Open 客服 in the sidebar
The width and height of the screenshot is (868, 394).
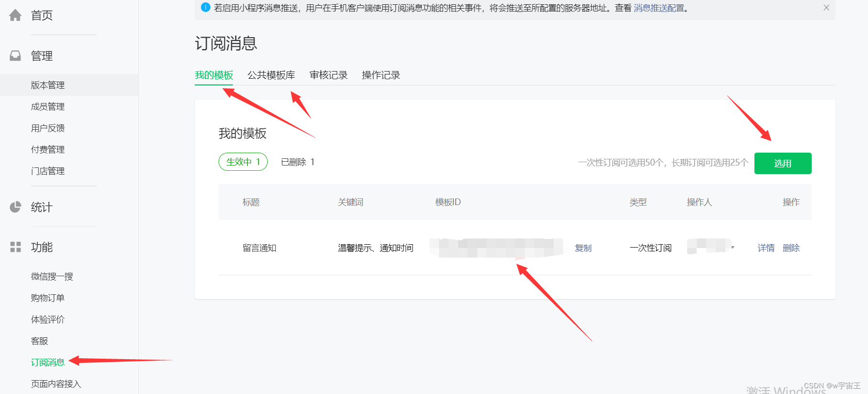pos(40,341)
